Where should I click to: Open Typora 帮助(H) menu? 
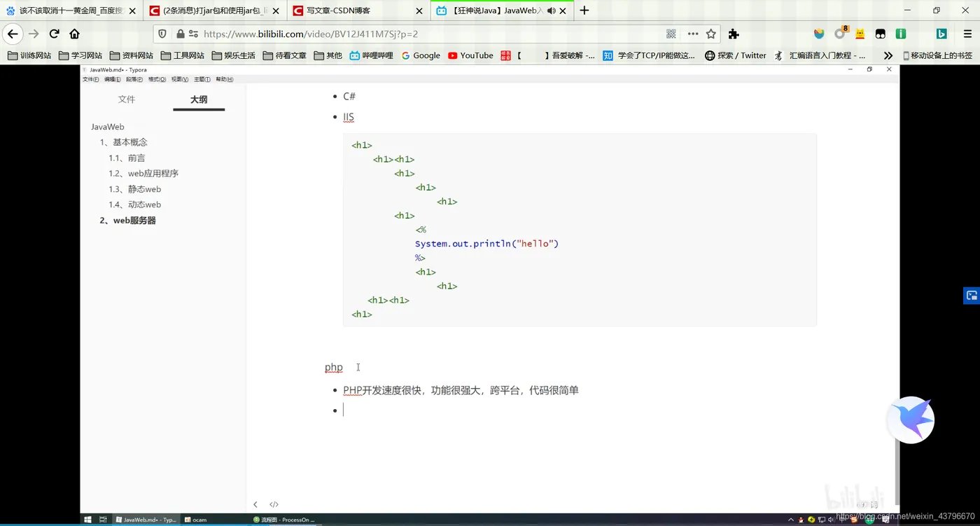click(x=224, y=79)
